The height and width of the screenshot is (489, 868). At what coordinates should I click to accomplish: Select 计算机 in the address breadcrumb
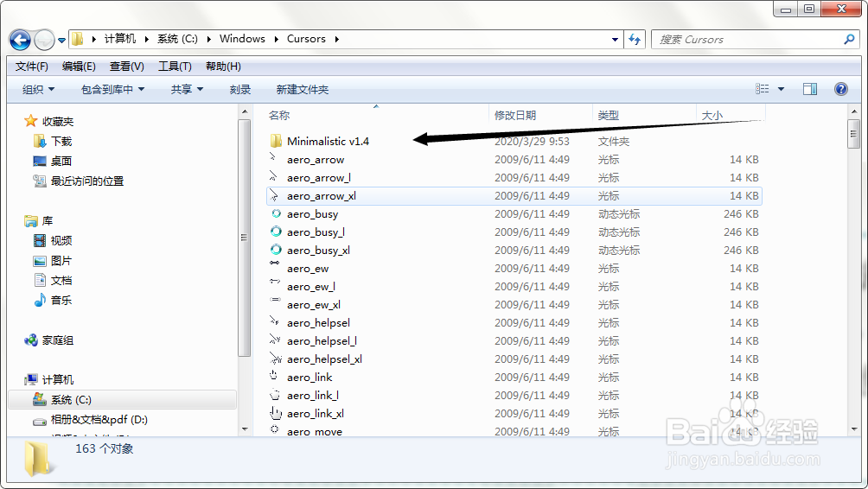coord(119,39)
